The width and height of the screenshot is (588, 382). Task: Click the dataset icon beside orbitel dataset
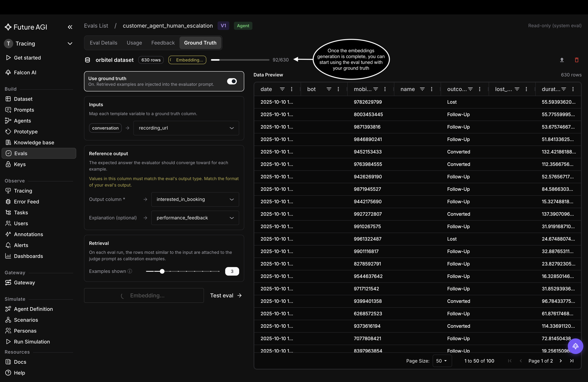[87, 60]
